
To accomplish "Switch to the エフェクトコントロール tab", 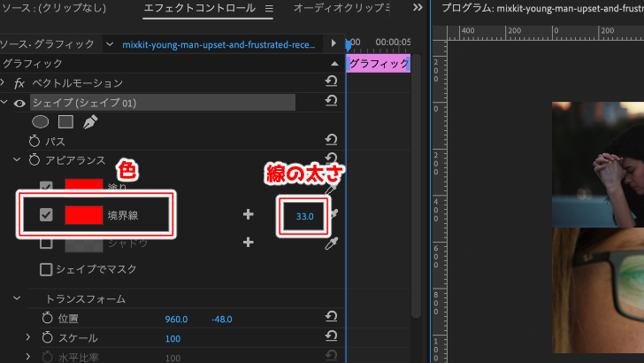I will click(x=200, y=8).
